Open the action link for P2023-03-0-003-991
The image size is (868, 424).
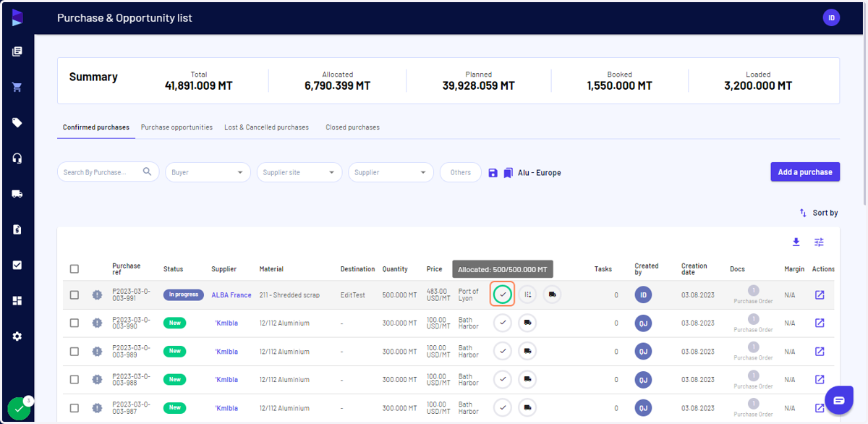coord(820,294)
